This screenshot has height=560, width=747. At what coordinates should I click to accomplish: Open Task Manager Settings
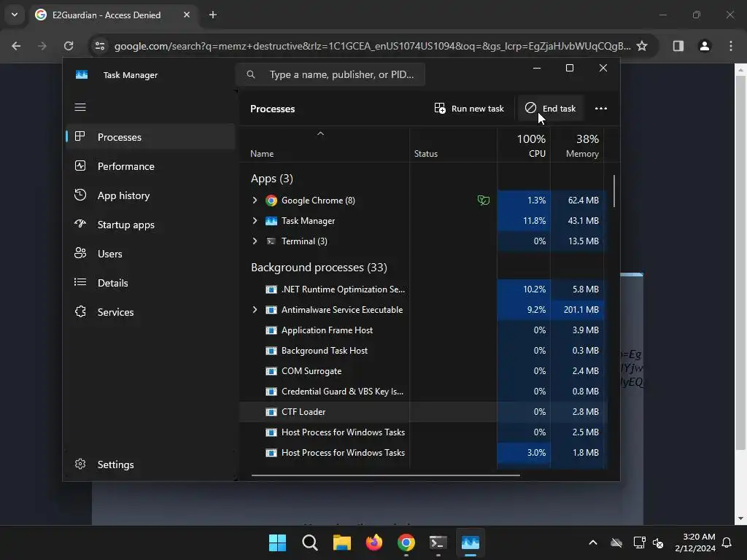[150, 464]
